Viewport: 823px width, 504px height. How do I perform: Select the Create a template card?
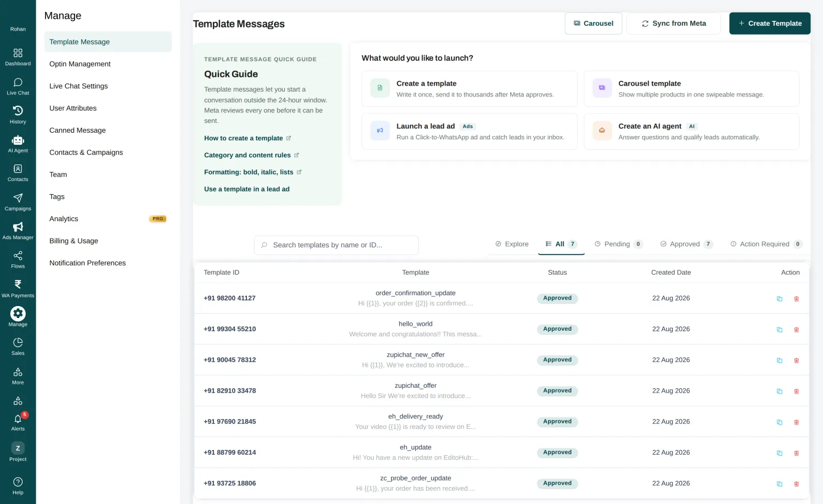469,88
